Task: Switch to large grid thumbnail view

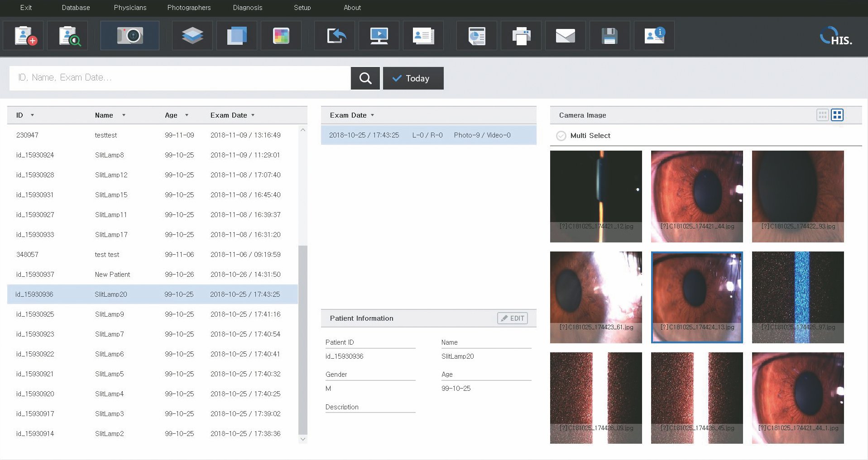Action: 837,115
